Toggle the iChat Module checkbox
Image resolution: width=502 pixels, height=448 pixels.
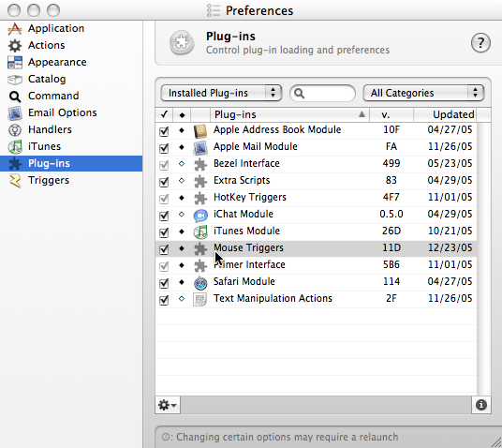tap(164, 216)
